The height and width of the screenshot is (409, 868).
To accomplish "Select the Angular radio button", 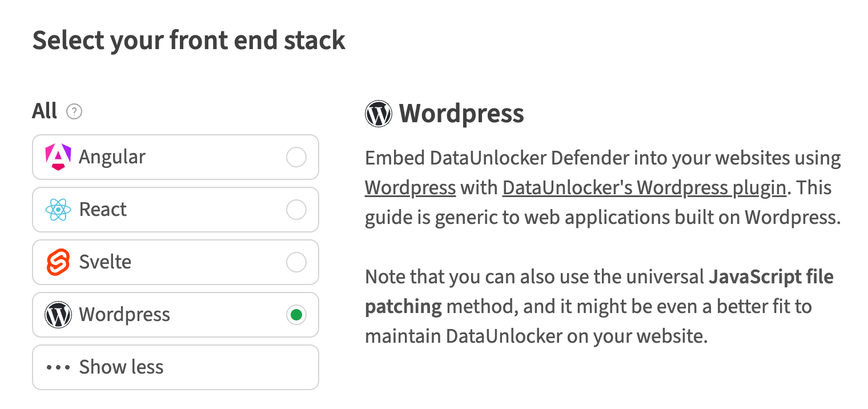I will click(x=296, y=157).
